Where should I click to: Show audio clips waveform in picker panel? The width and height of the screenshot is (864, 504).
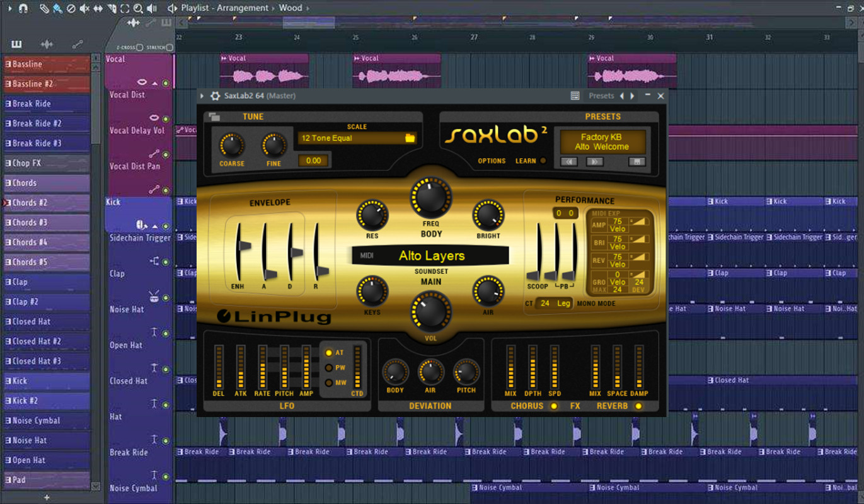coord(47,44)
